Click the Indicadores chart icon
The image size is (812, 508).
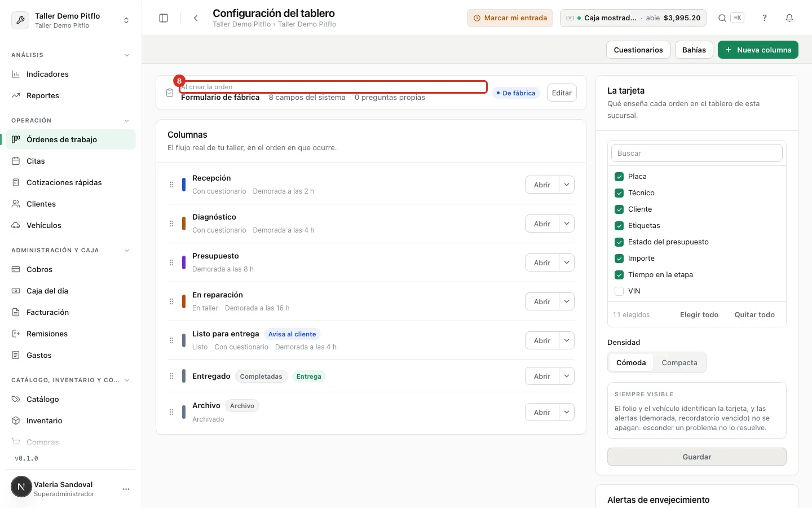tap(16, 74)
